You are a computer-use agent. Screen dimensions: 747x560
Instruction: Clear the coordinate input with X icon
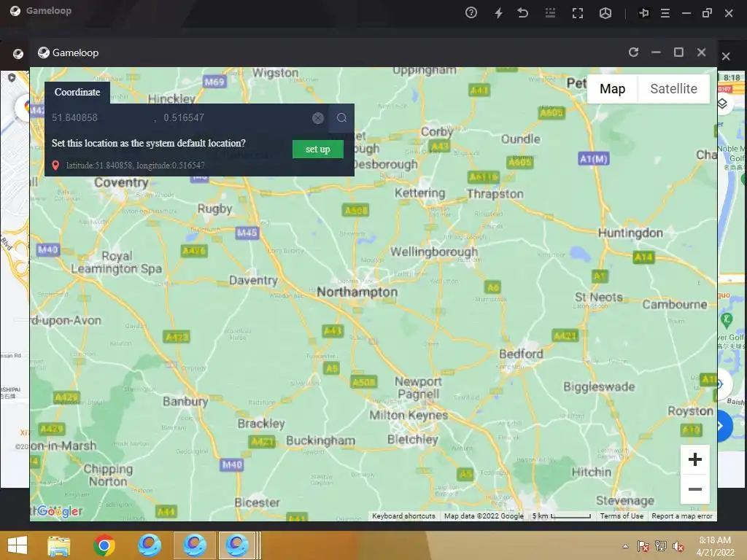tap(318, 118)
